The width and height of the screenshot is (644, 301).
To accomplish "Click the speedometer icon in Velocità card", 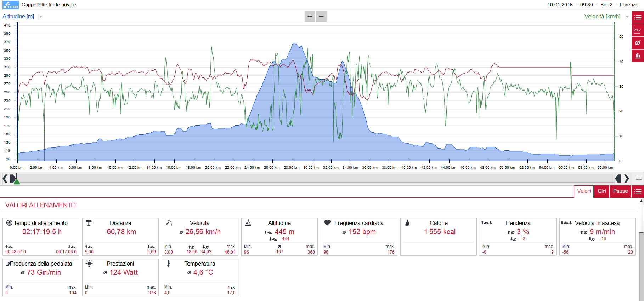I will point(169,223).
